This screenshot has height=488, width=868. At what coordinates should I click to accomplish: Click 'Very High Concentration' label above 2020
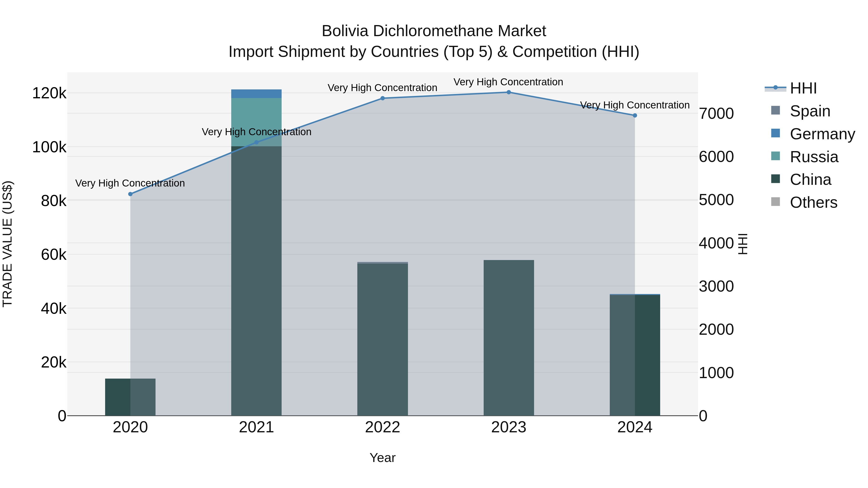(x=130, y=183)
